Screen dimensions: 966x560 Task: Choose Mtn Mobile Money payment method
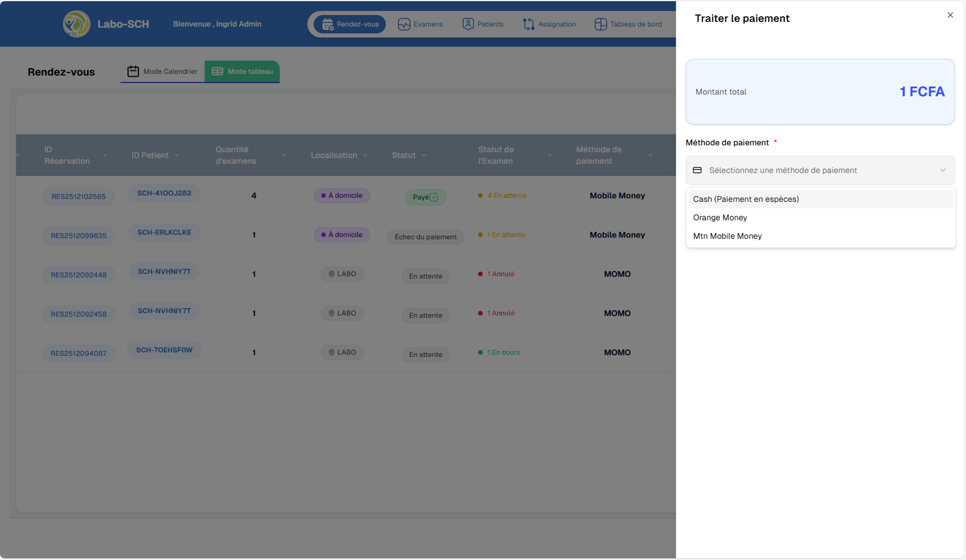tap(727, 236)
